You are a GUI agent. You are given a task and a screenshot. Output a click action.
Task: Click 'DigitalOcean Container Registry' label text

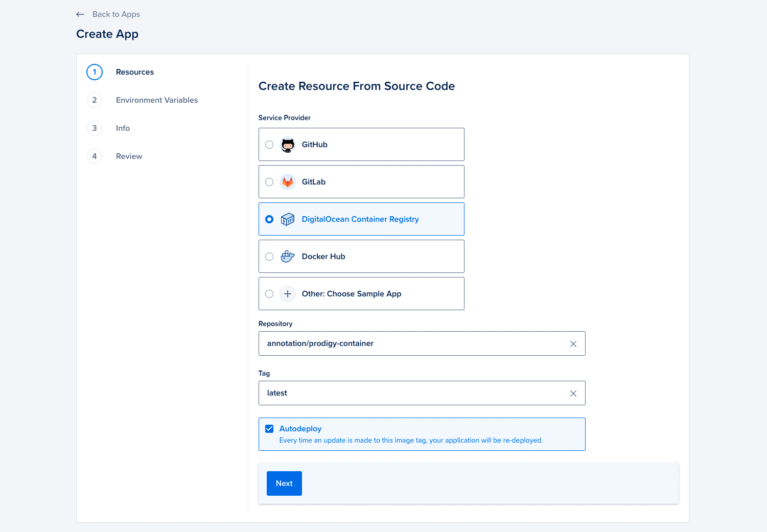pyautogui.click(x=360, y=219)
